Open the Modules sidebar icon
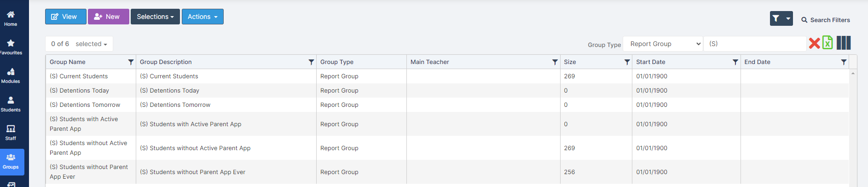This screenshot has width=868, height=187. 11,76
